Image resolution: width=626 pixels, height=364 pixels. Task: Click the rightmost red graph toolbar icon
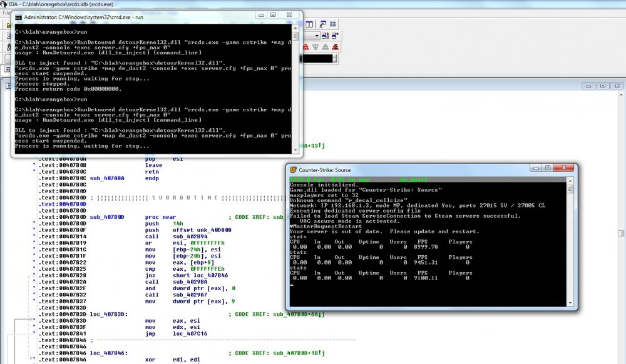[337, 48]
